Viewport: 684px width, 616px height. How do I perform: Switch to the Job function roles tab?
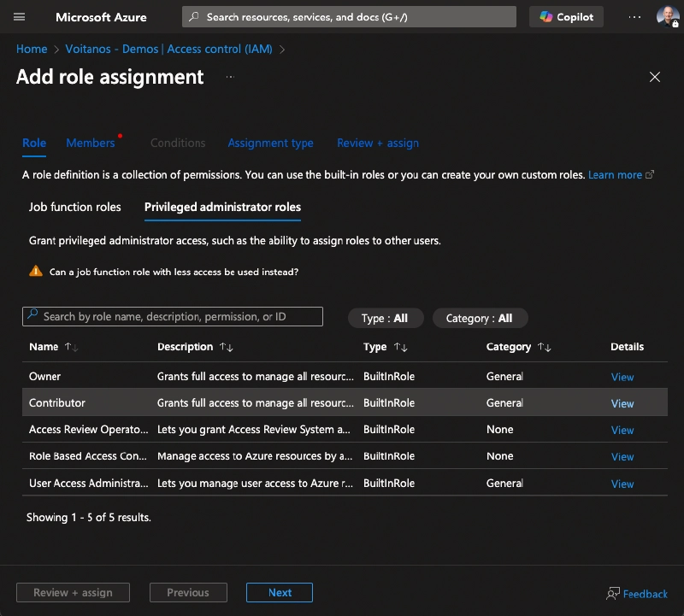pyautogui.click(x=75, y=207)
